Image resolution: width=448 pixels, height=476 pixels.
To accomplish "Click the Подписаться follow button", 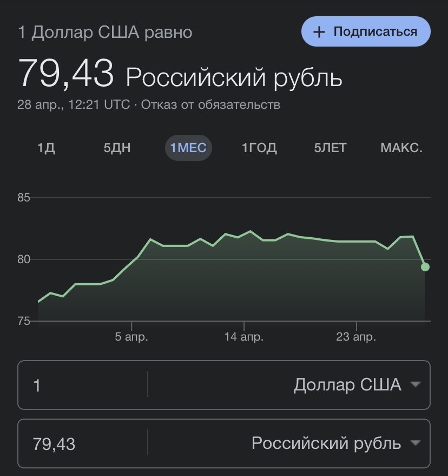I will tap(366, 31).
